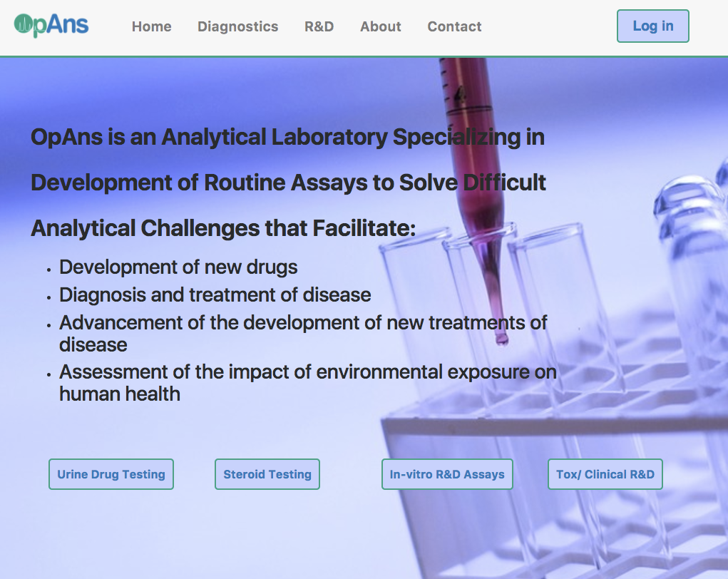
Task: Open the Diagnostics section
Action: point(237,26)
